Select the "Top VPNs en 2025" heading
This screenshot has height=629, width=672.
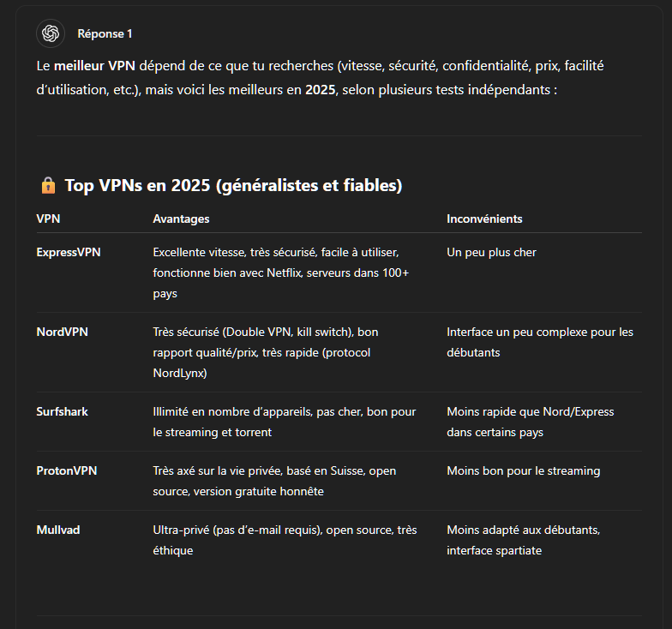coord(233,185)
